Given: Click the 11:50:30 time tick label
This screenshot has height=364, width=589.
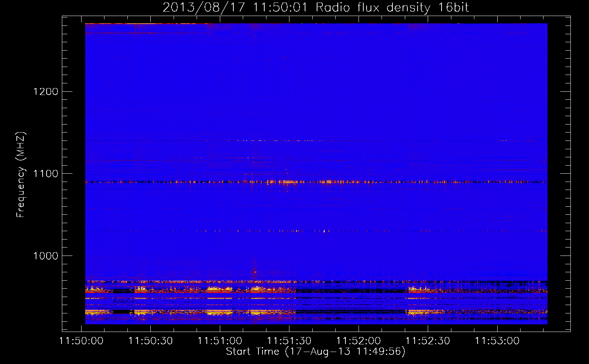Looking at the screenshot, I should click(x=151, y=341).
